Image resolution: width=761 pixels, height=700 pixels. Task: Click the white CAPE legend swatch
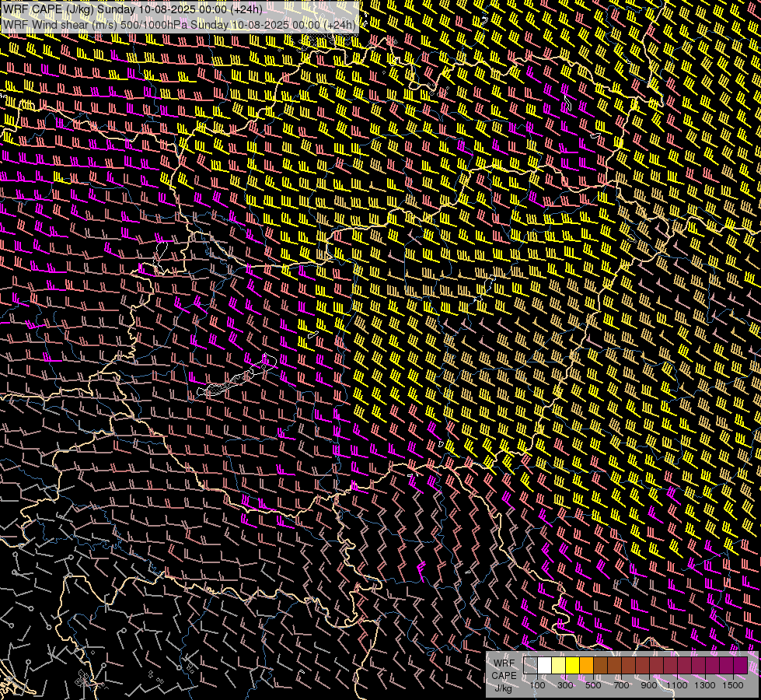click(x=545, y=666)
